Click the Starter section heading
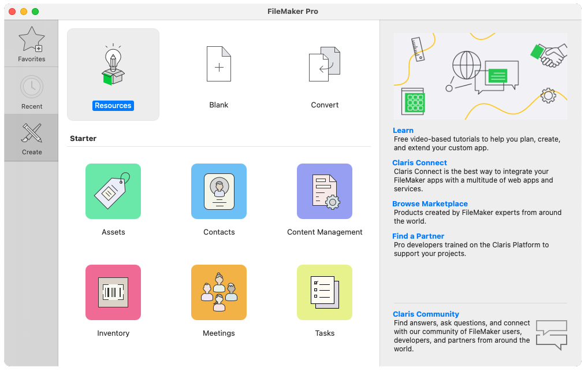The height and width of the screenshot is (371, 588). tap(83, 139)
